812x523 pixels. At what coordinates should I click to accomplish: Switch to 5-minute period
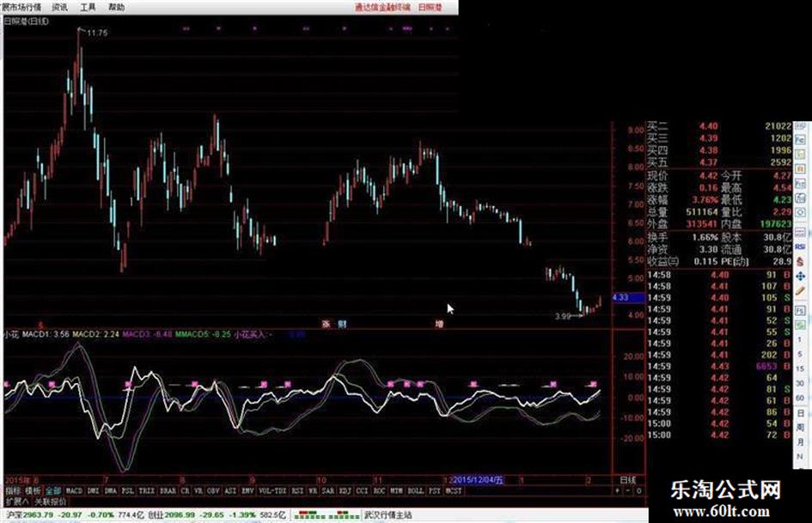[x=801, y=354]
